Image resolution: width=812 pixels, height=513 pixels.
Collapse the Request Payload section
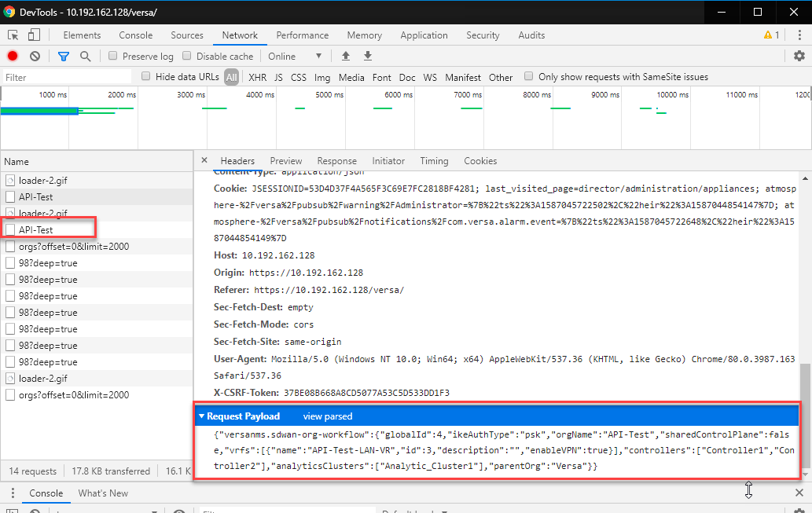tap(202, 416)
